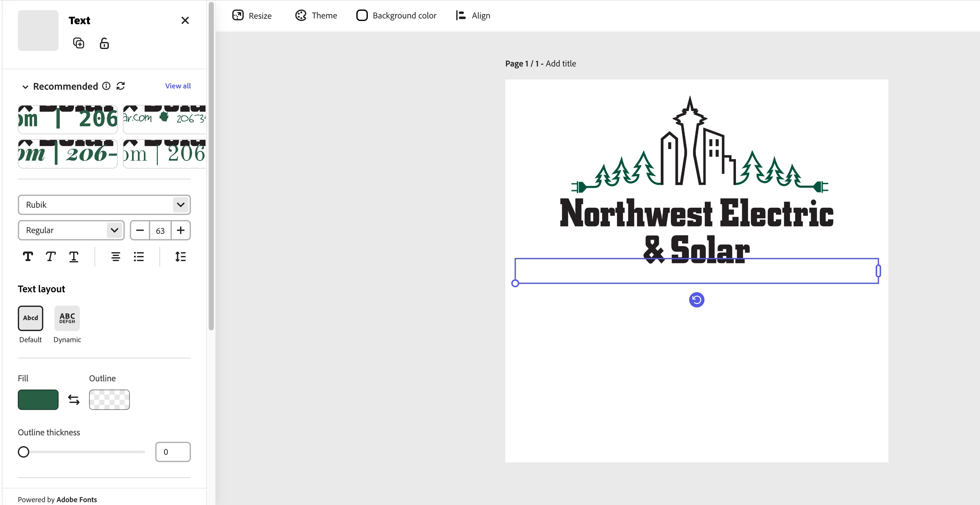This screenshot has height=505, width=980.
Task: Swap the fill and outline colors
Action: (74, 400)
